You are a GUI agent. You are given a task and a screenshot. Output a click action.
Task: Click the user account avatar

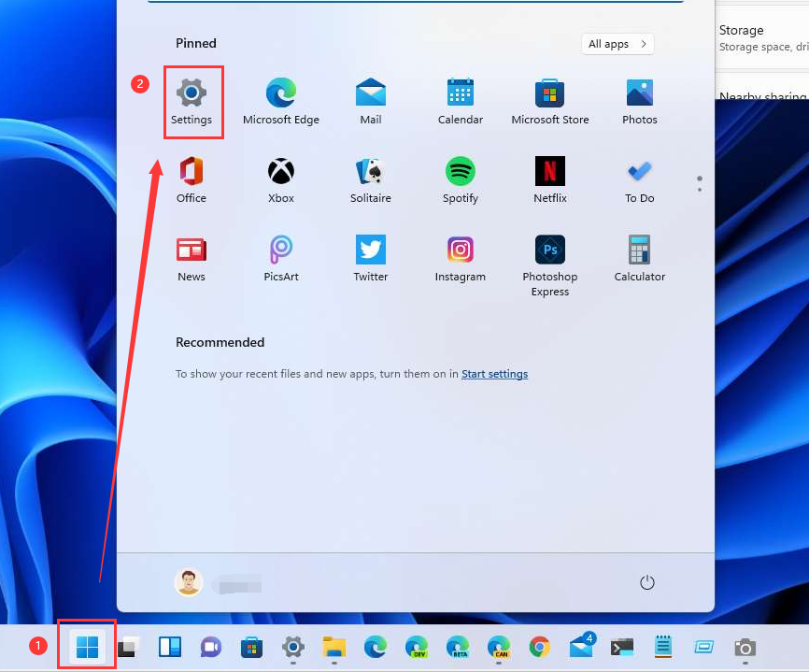pos(189,582)
